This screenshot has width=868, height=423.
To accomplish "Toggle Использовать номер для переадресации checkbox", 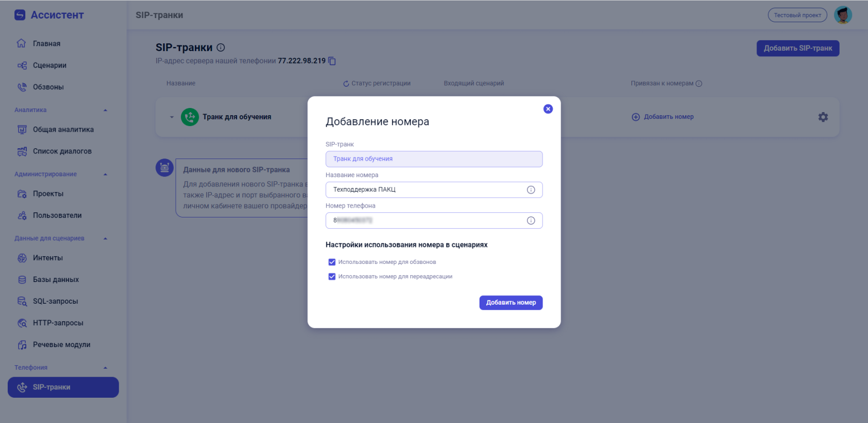I will point(332,276).
